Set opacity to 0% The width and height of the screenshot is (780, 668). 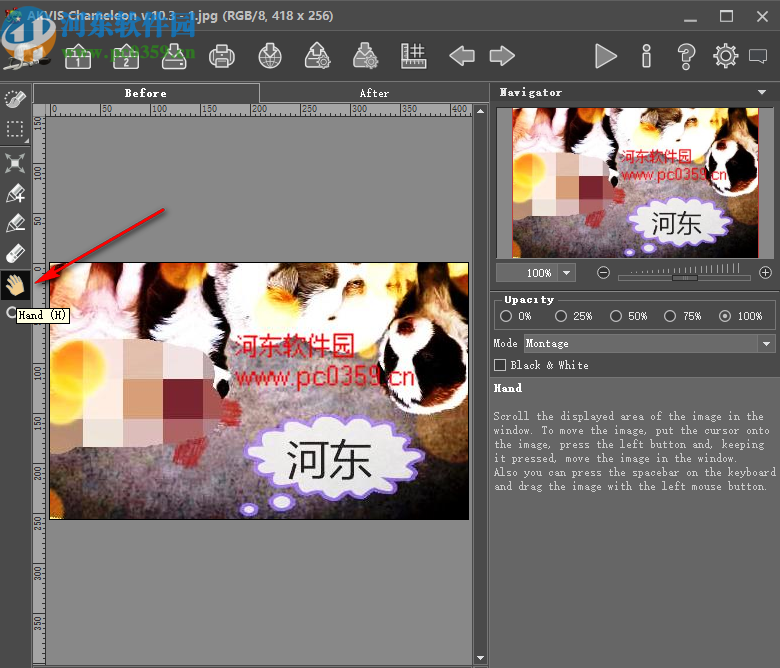click(x=506, y=316)
